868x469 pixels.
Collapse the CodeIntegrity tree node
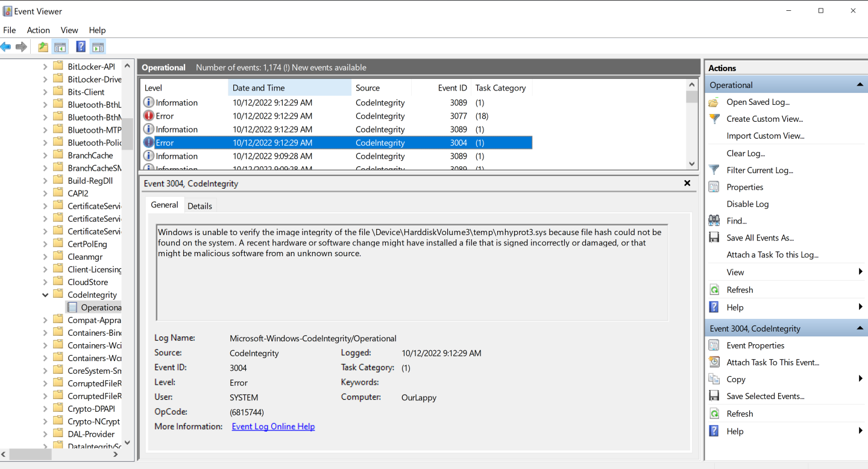click(x=45, y=295)
